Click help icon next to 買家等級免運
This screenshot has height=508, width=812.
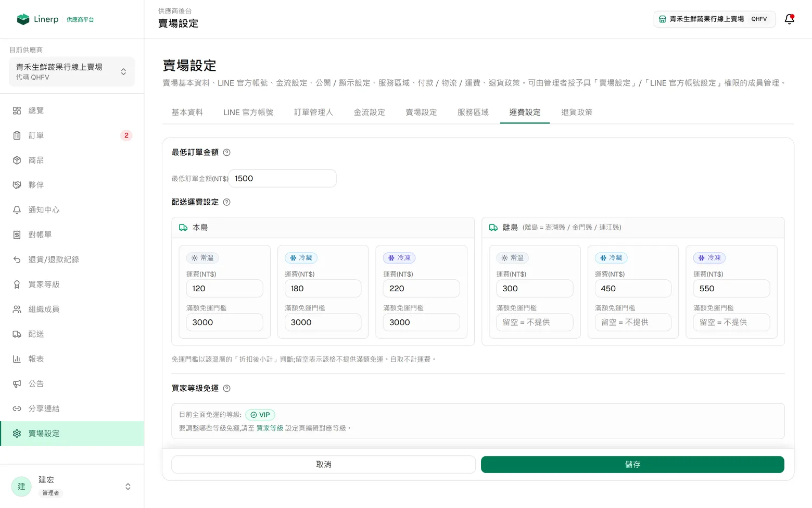coord(226,388)
